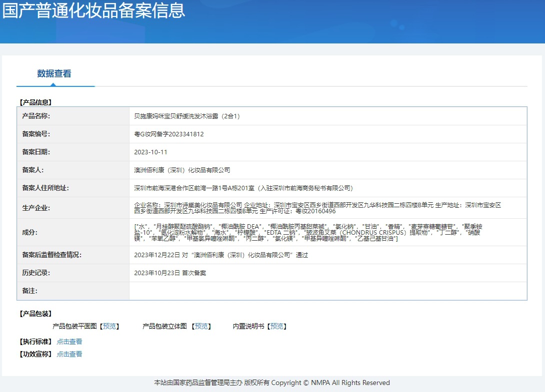545x392 pixels.
Task: Click the product name 贝施康妈咪宝贝舒缓洗发沐浴露
Action: 187,116
